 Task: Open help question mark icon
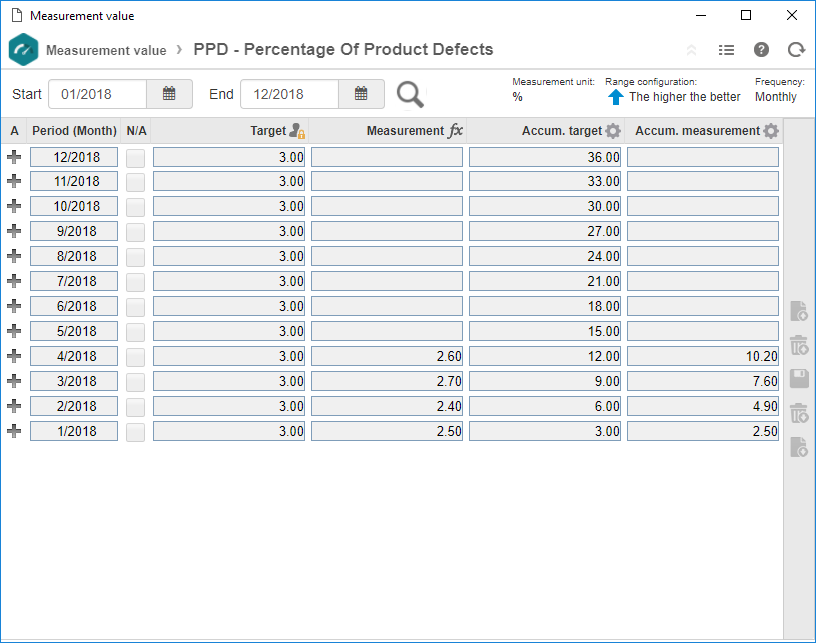(x=761, y=50)
